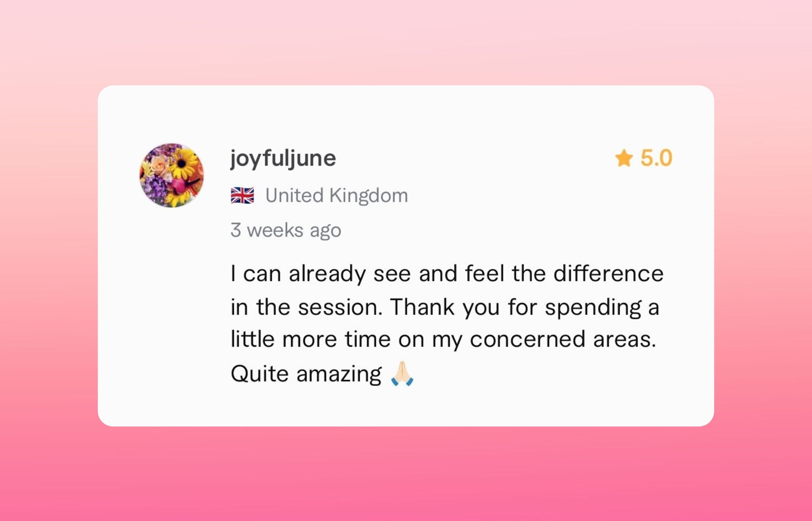The height and width of the screenshot is (521, 812).
Task: Select the United Kingdom country label
Action: point(337,195)
